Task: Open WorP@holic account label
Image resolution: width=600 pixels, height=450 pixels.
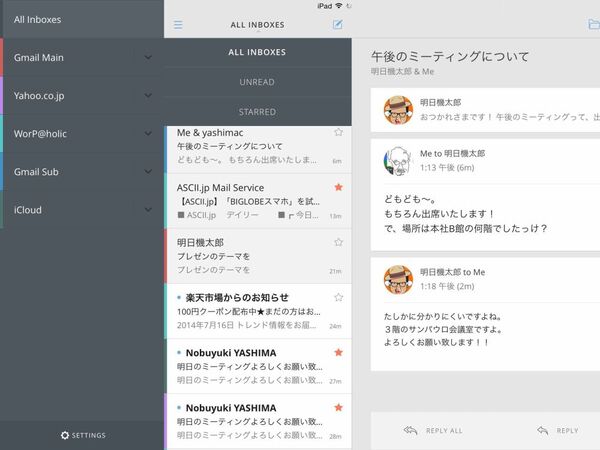Action: tap(40, 134)
